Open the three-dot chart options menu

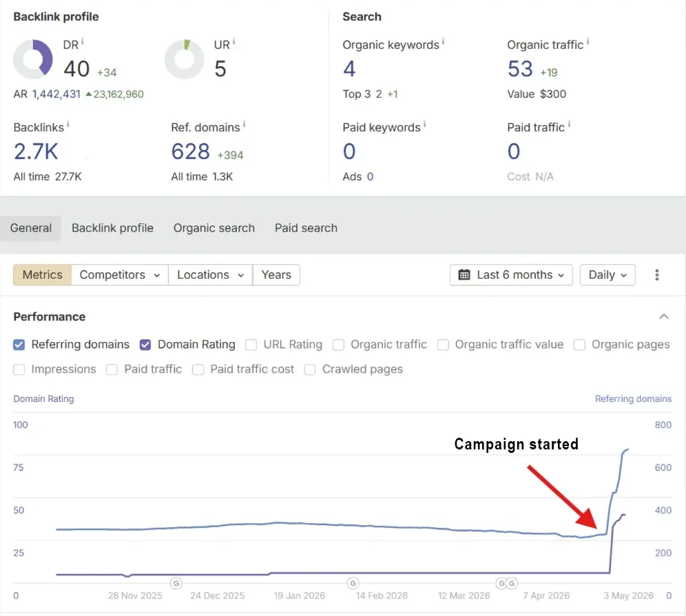656,275
